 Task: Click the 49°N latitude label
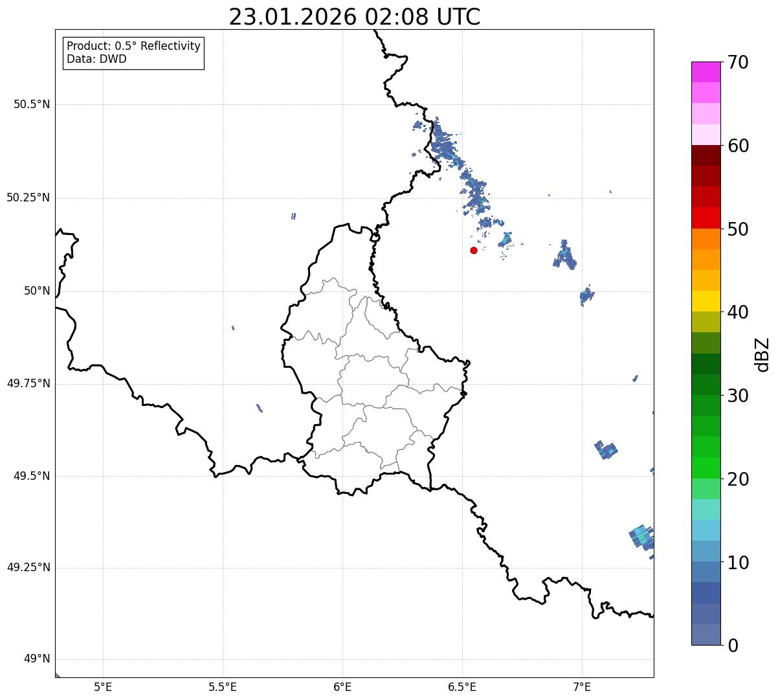pyautogui.click(x=38, y=659)
